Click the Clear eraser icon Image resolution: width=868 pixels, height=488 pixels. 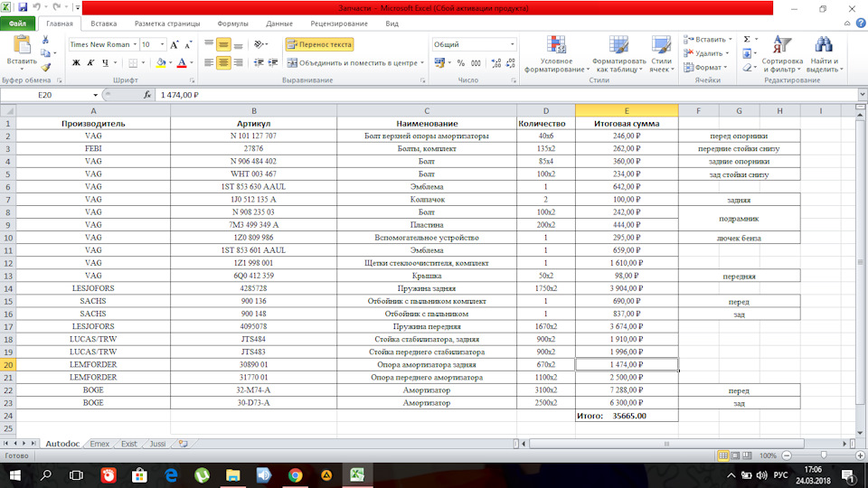pyautogui.click(x=748, y=68)
